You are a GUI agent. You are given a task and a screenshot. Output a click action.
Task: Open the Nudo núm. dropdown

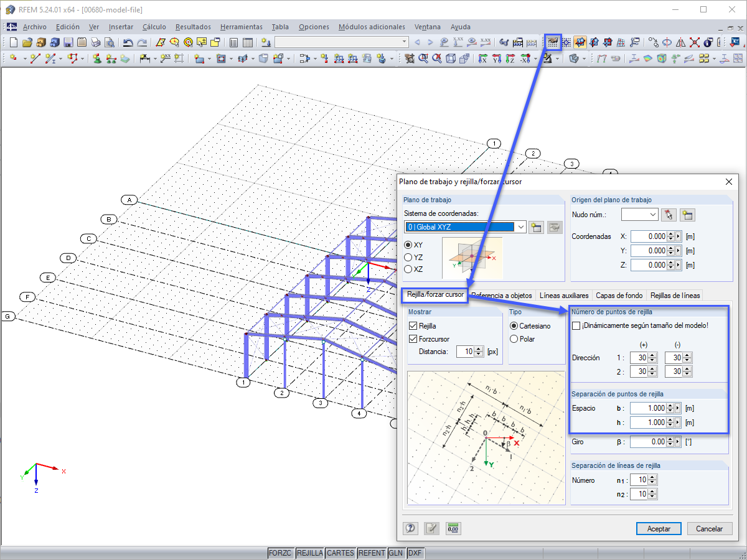coord(652,215)
